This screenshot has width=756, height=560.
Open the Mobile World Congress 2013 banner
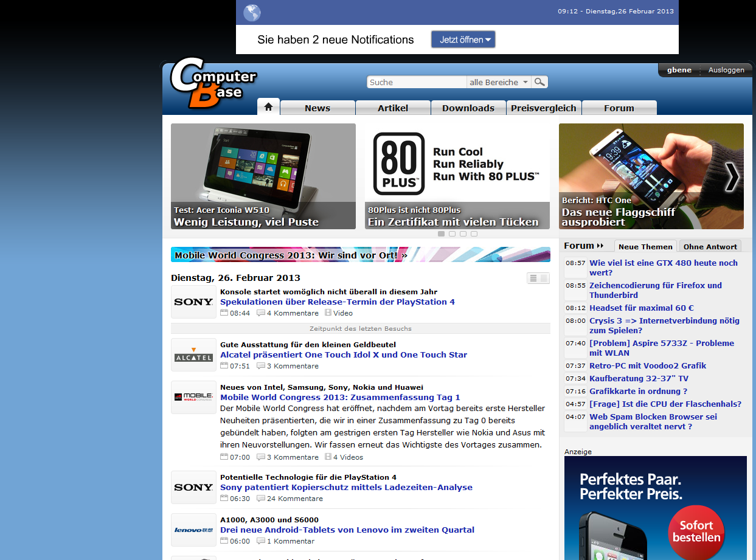361,255
